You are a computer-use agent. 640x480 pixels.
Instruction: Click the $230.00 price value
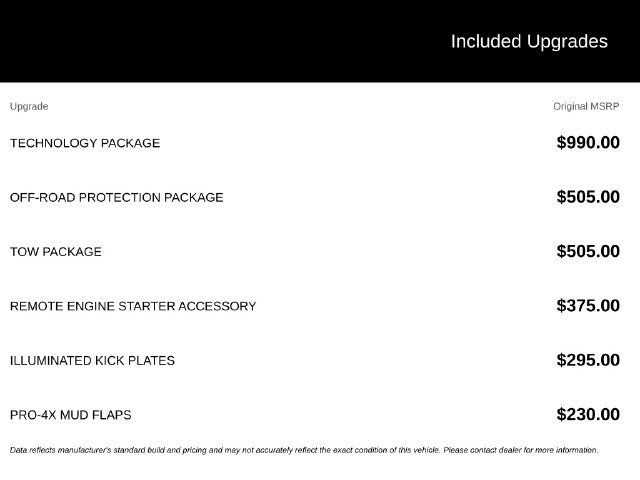pyautogui.click(x=588, y=414)
